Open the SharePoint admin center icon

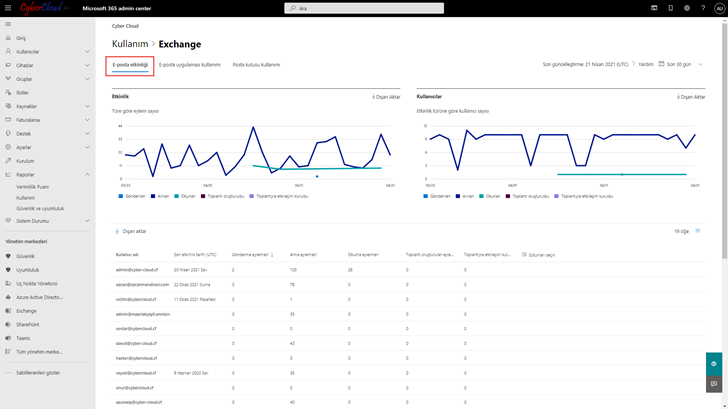pyautogui.click(x=8, y=325)
